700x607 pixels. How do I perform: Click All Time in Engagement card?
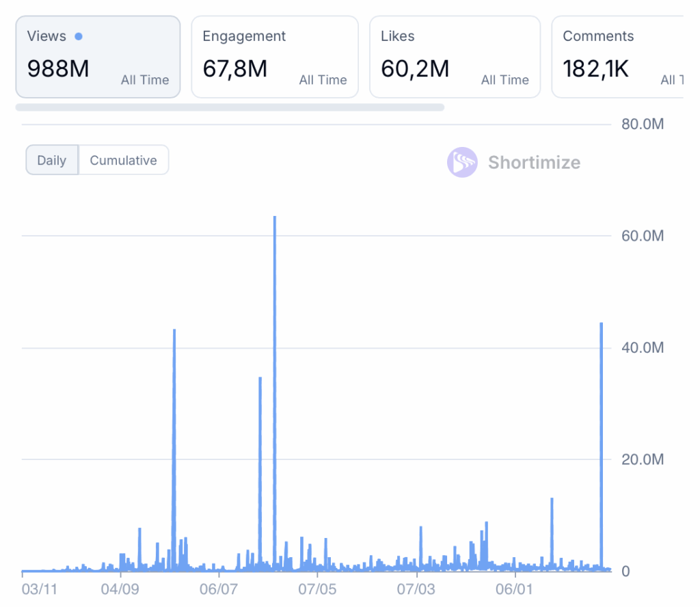323,80
